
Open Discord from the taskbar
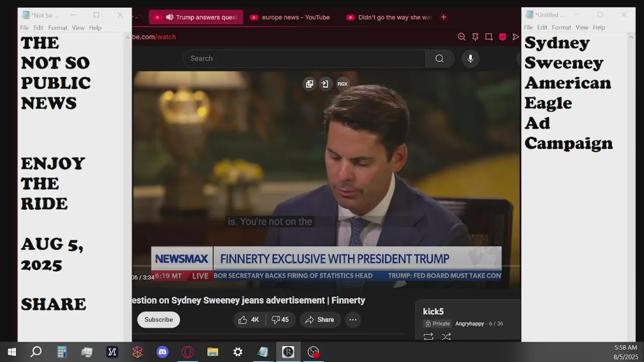163,352
